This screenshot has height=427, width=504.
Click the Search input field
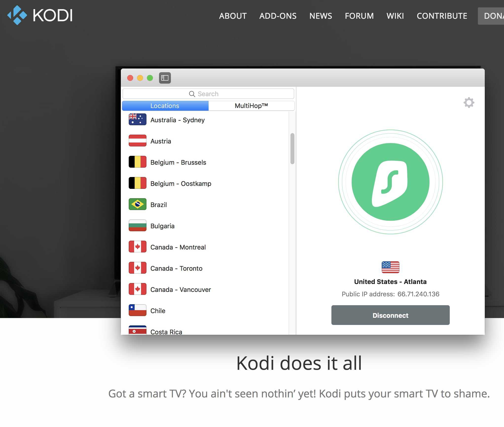tap(208, 94)
